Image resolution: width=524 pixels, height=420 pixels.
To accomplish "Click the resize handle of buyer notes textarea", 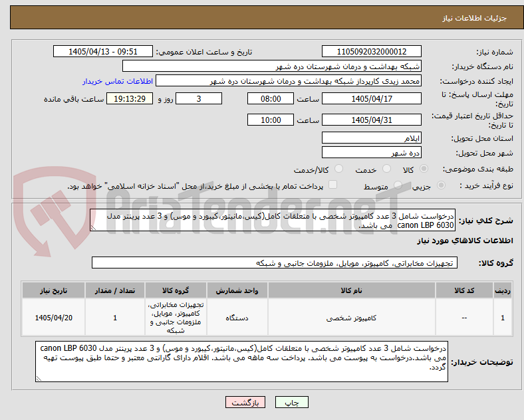I will tap(39, 379).
